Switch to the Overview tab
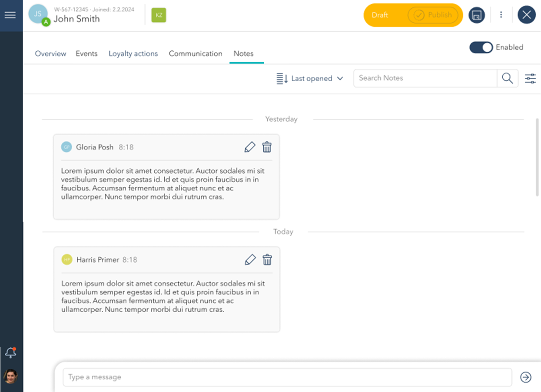Image resolution: width=541 pixels, height=392 pixels. point(50,54)
